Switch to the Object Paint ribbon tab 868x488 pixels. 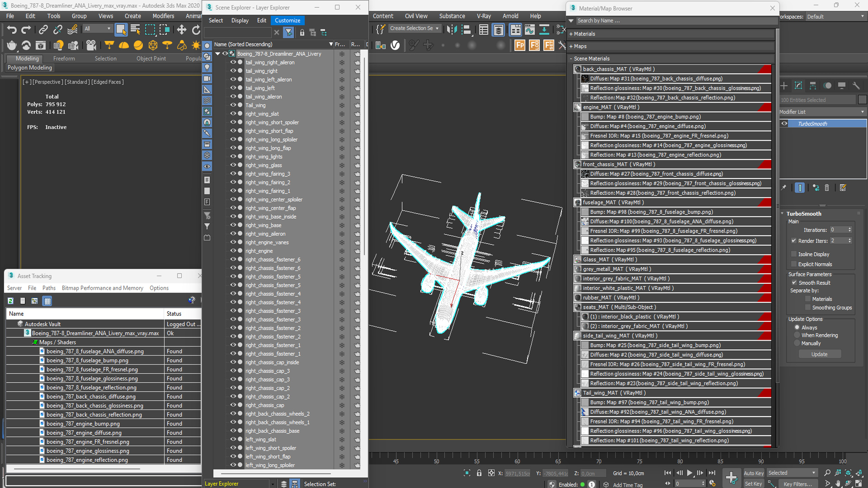(151, 59)
